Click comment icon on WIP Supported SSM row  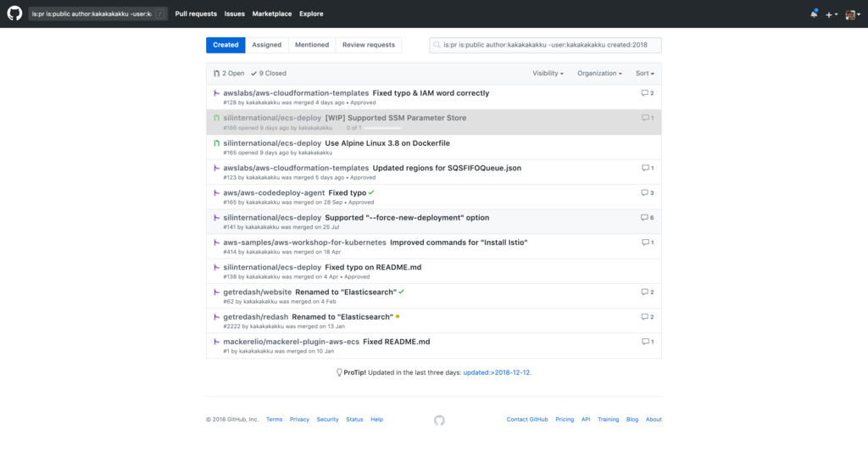(x=645, y=118)
